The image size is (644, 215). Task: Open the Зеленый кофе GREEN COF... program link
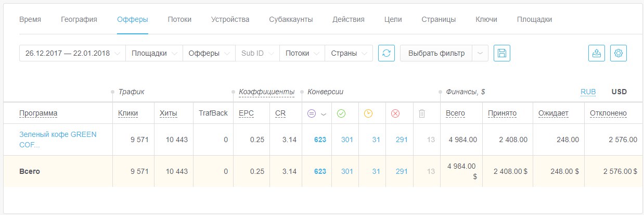(58, 140)
